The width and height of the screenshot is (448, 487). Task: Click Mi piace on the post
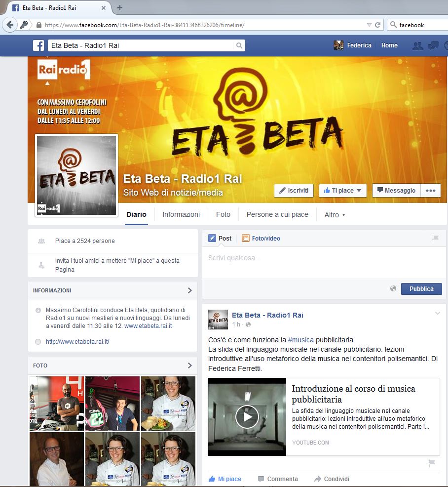(225, 479)
